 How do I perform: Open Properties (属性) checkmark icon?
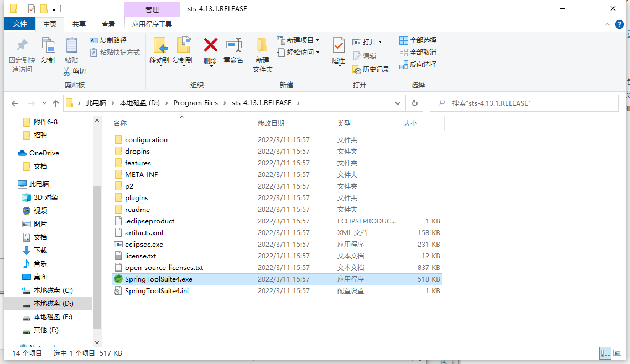click(x=339, y=45)
